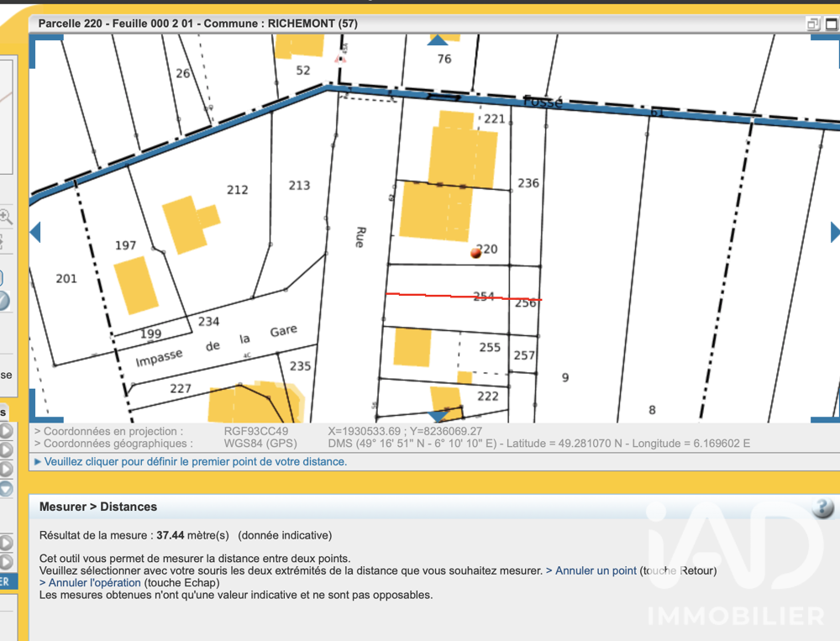Expand the topmost collapsed sidebar section arrow

tap(5, 431)
